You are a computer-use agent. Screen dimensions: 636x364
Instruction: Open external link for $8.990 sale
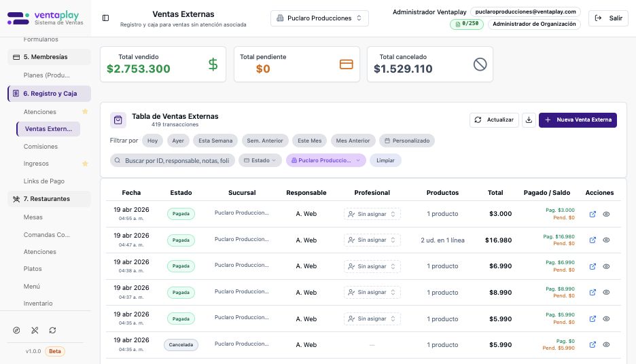click(593, 292)
